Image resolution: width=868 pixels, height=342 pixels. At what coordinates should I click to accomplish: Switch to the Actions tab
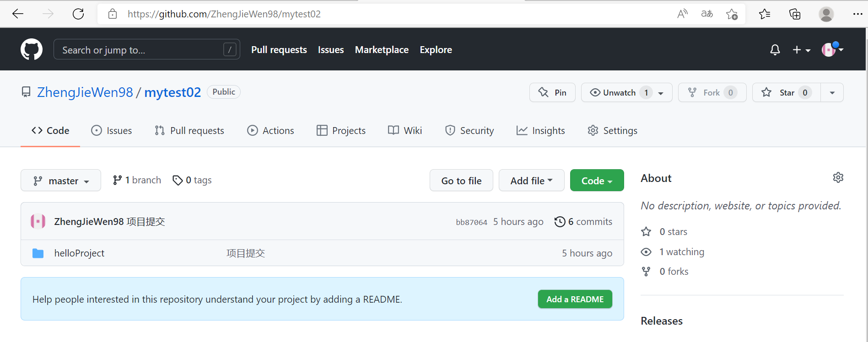(270, 131)
